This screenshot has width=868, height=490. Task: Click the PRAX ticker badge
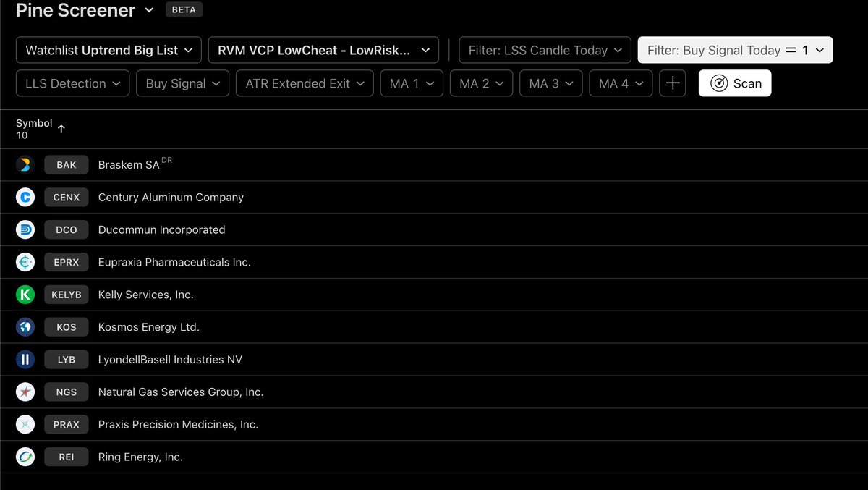(x=67, y=425)
